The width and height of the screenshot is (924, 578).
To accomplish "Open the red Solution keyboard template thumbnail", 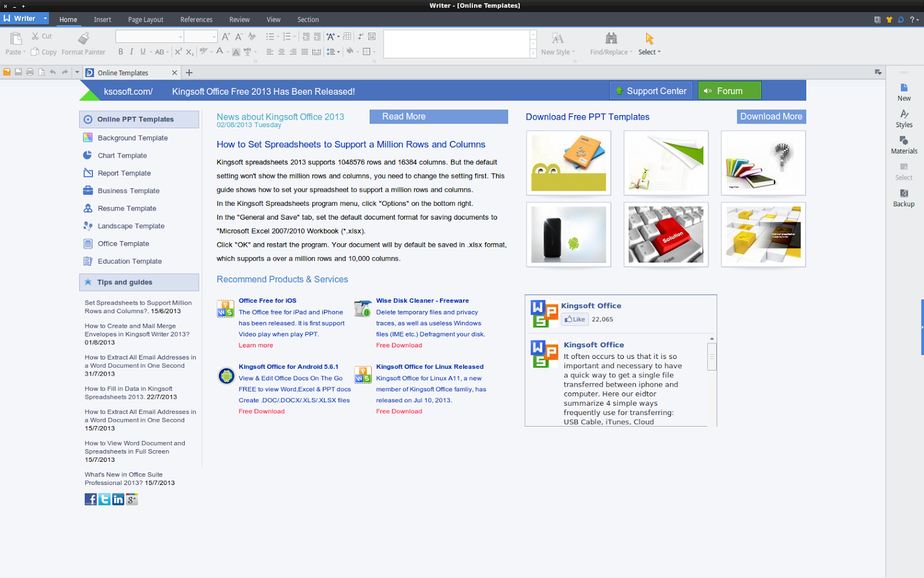I will [666, 235].
